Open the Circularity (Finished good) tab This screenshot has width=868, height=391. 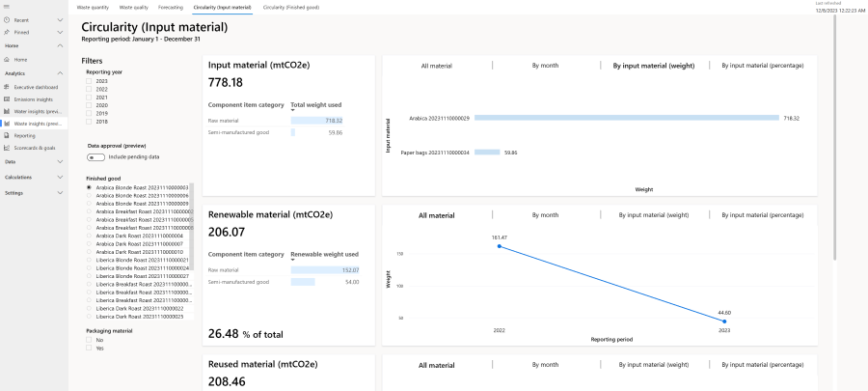290,7
